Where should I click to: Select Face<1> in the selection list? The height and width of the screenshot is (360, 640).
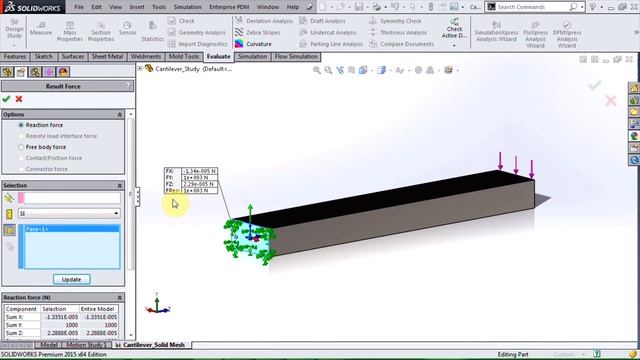(72, 229)
